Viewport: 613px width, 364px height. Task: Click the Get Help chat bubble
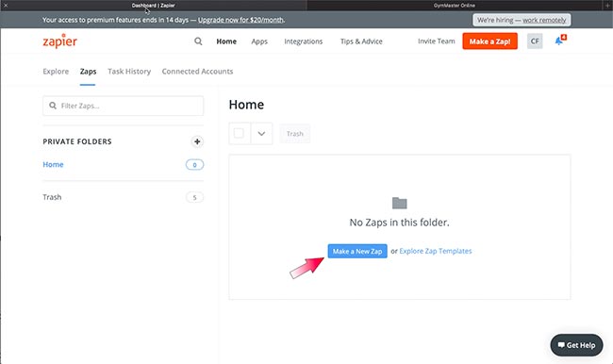pos(576,345)
